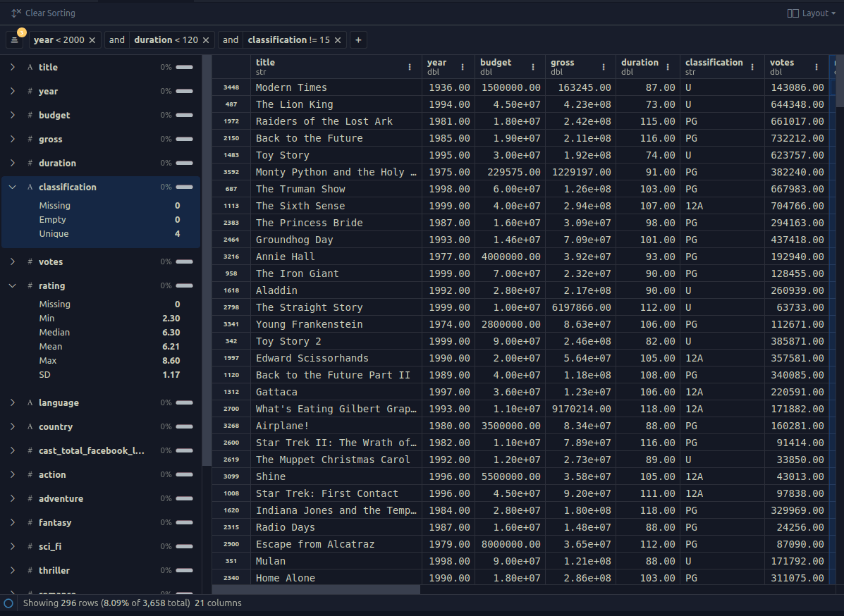Viewport: 844px width, 616px height.
Task: Remove the year < 2000 filter
Action: 92,40
